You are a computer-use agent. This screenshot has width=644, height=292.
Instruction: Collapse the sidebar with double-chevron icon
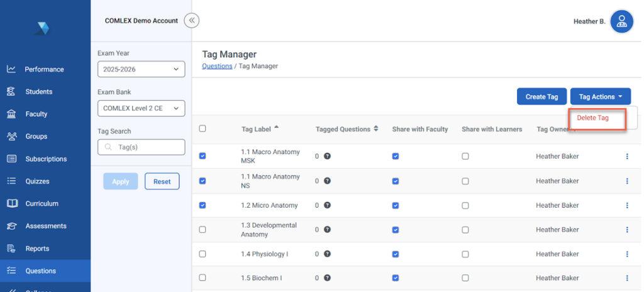(192, 21)
